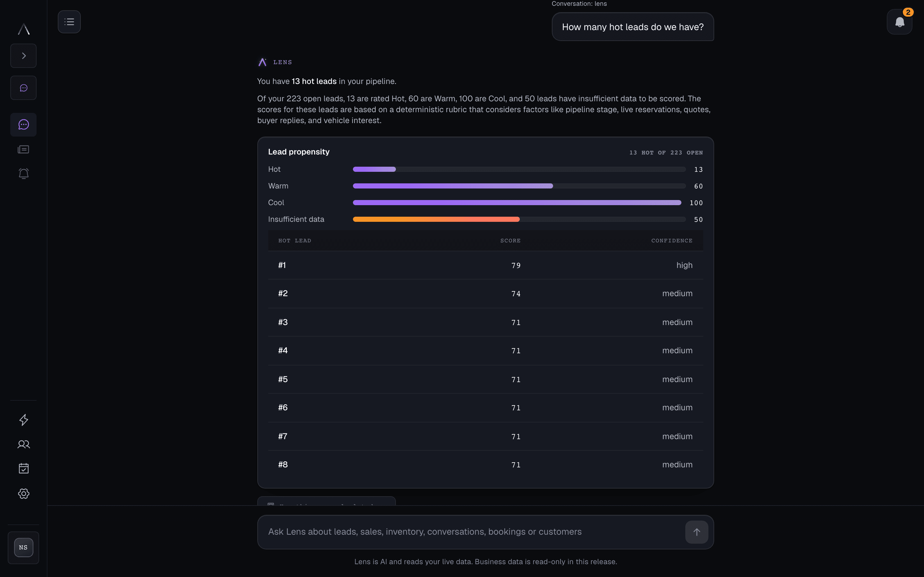Click the conversation list menu icon
This screenshot has width=924, height=577.
(69, 22)
